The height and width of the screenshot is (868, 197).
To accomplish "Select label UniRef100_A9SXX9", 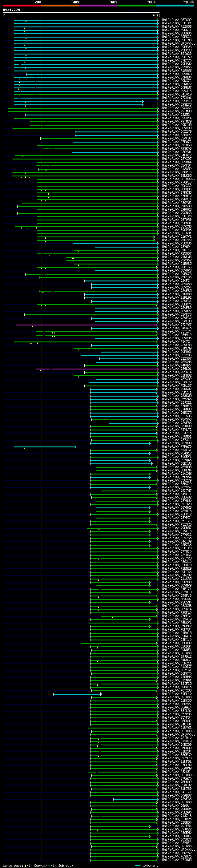I will tap(177, 108).
